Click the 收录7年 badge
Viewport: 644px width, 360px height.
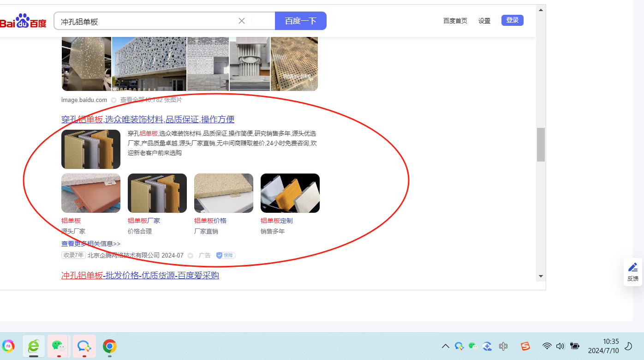point(73,255)
